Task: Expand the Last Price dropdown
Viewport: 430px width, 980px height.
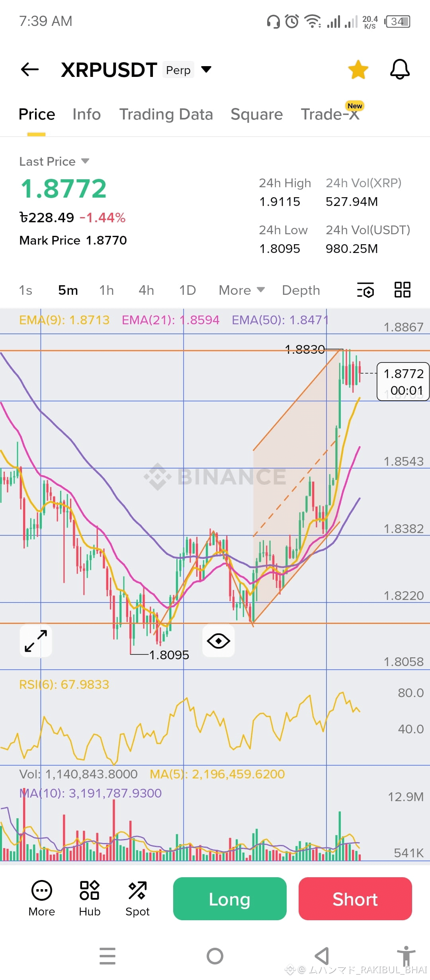Action: pyautogui.click(x=55, y=161)
